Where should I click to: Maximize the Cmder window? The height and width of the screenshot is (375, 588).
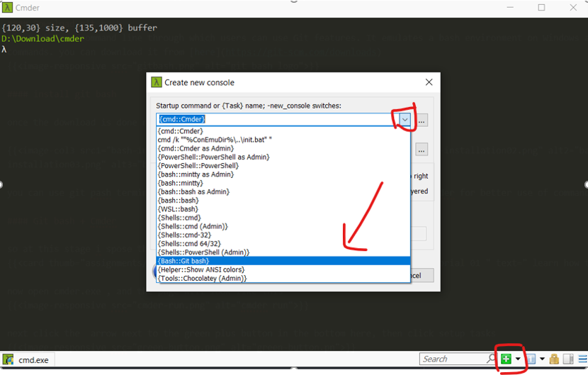click(541, 8)
